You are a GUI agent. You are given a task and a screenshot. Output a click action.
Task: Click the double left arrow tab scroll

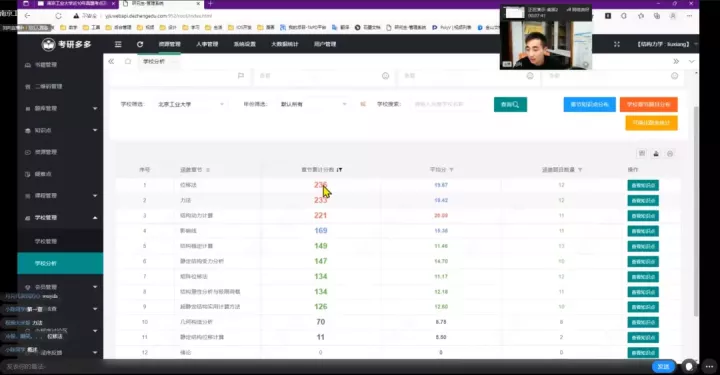coord(111,61)
